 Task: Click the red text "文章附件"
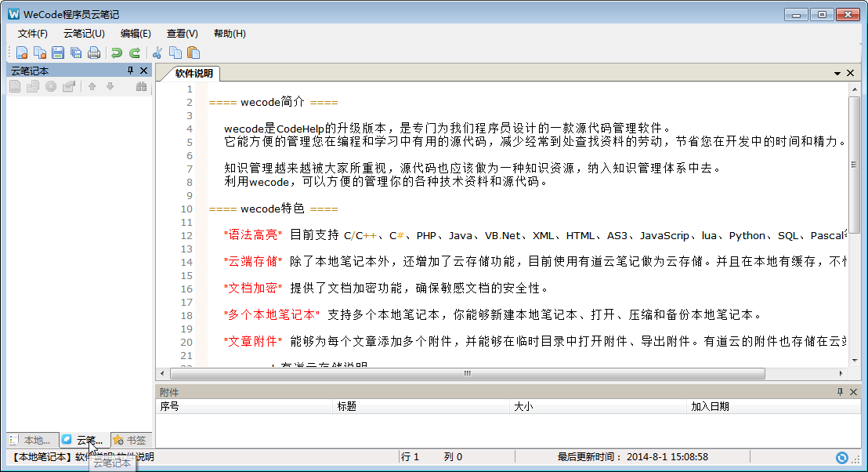click(254, 341)
